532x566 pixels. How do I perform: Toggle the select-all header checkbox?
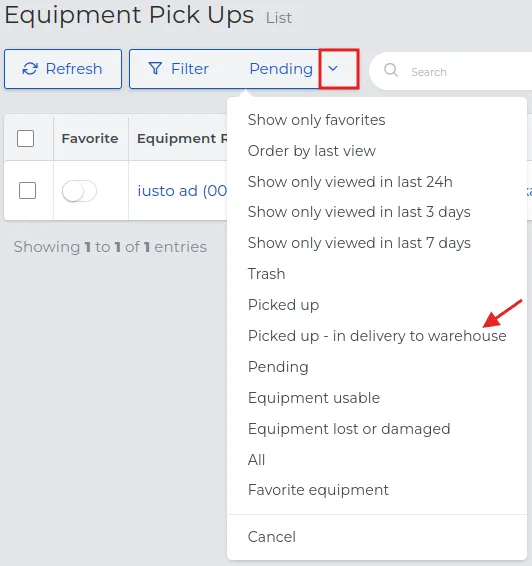(x=26, y=138)
